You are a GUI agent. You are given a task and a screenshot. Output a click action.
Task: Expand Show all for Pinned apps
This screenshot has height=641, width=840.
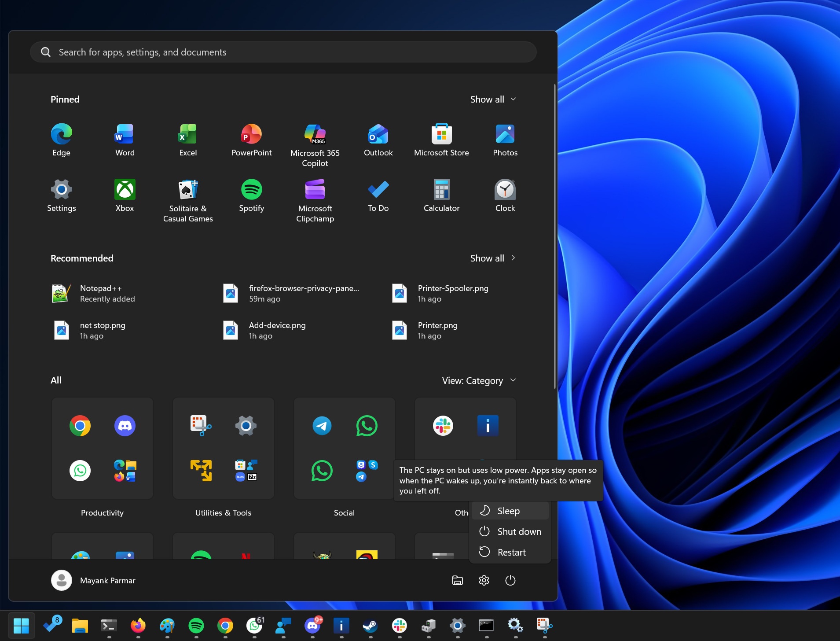492,99
